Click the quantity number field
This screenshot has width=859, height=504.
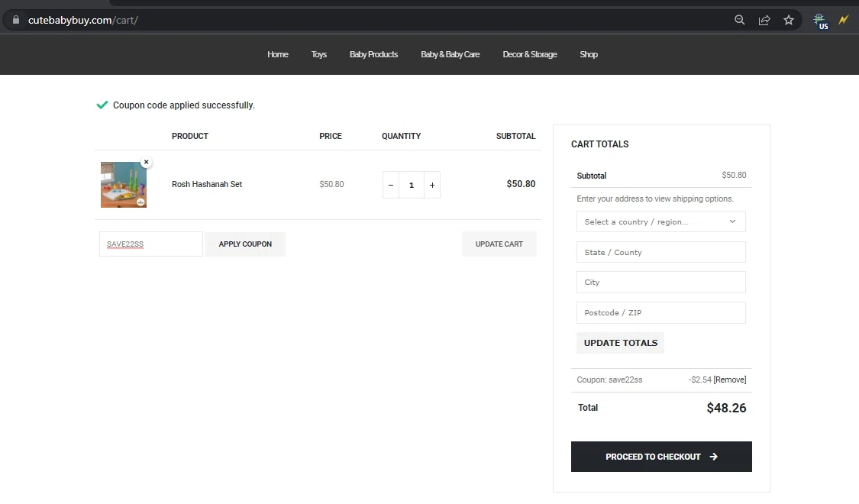(x=412, y=185)
